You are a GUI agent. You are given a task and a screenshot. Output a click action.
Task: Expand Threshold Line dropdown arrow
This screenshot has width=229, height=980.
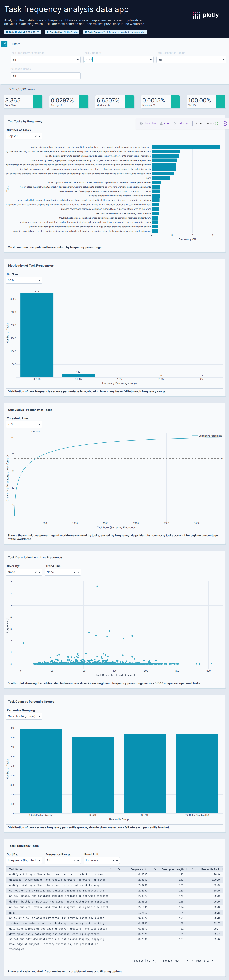coord(40,425)
